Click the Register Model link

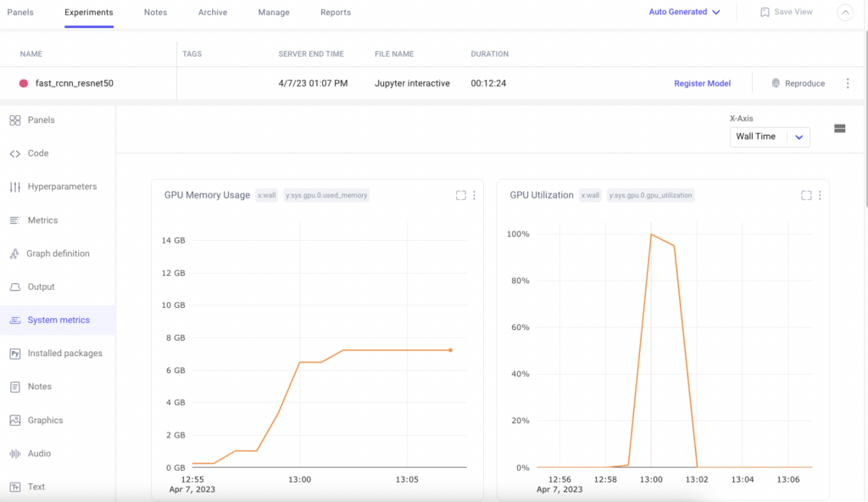[702, 83]
